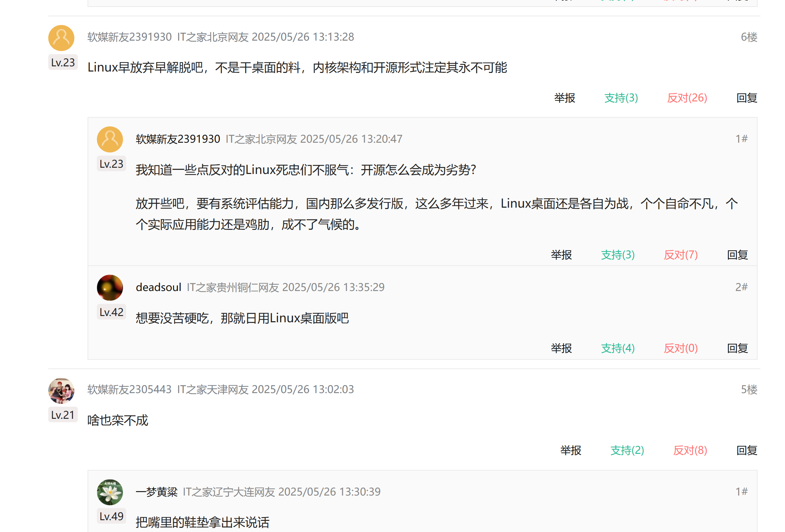This screenshot has height=532, width=785.
Task: Report the 6楼 comment via 举报
Action: coord(564,98)
